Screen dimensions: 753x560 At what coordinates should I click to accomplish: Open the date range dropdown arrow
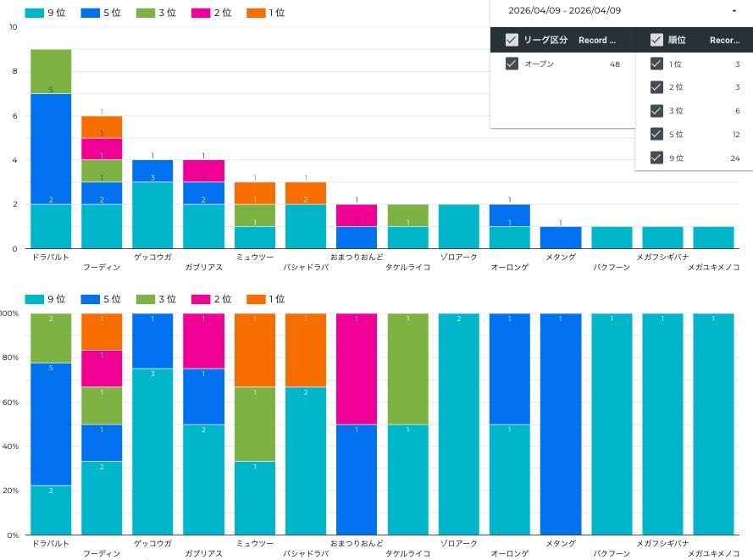[x=734, y=11]
